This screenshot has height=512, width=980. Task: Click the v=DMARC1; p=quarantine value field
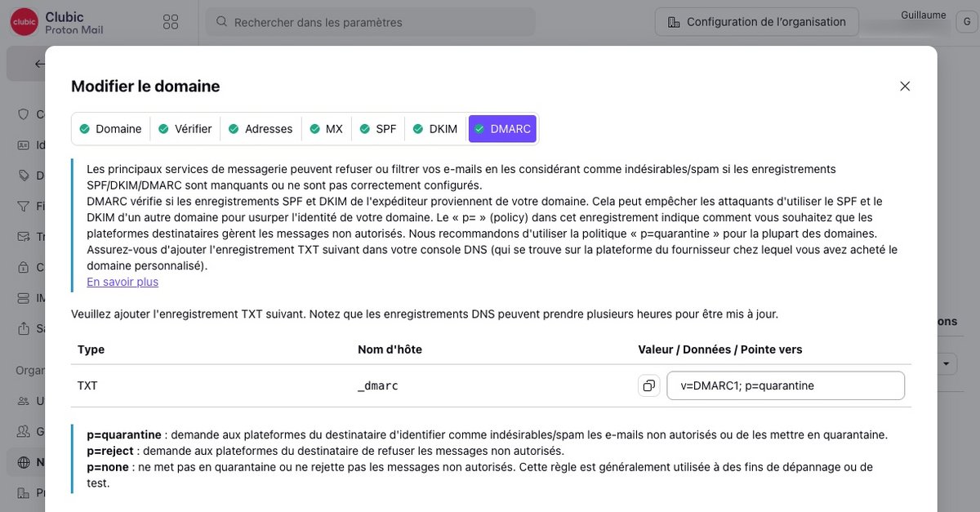(x=786, y=385)
